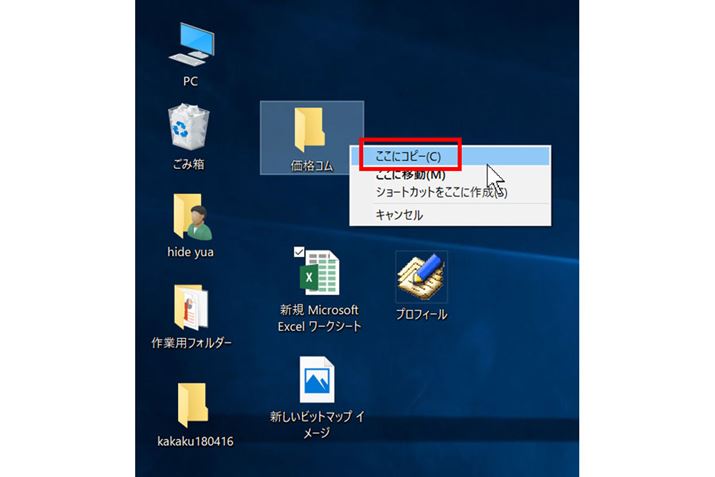715x477 pixels.
Task: Click the 新規 Microsoft Excel ワークシート label text
Action: [x=319, y=318]
